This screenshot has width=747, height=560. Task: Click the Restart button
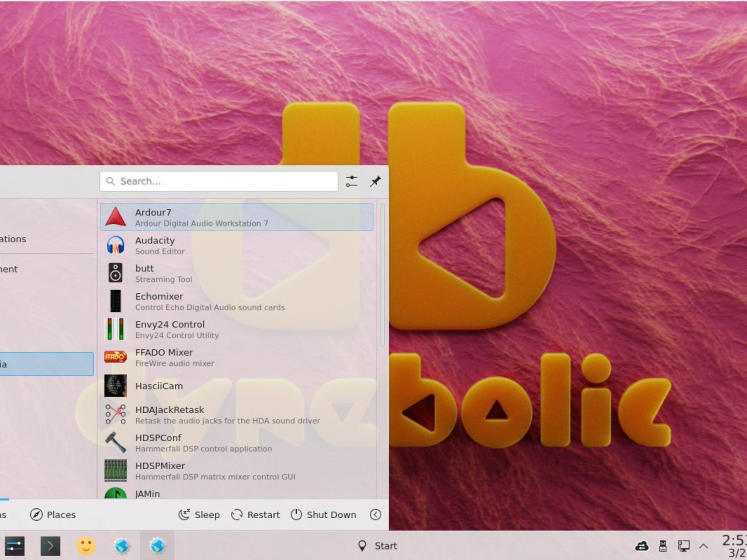(x=256, y=514)
